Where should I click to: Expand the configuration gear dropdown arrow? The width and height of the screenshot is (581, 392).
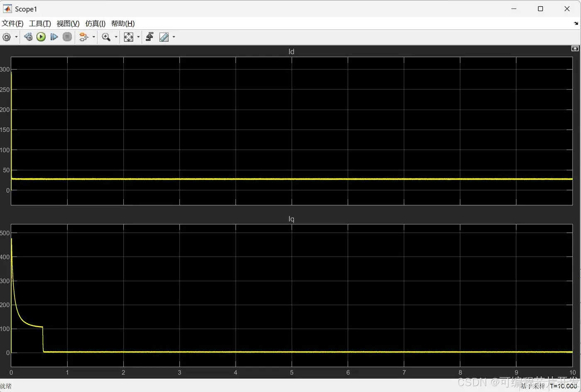[x=16, y=37]
